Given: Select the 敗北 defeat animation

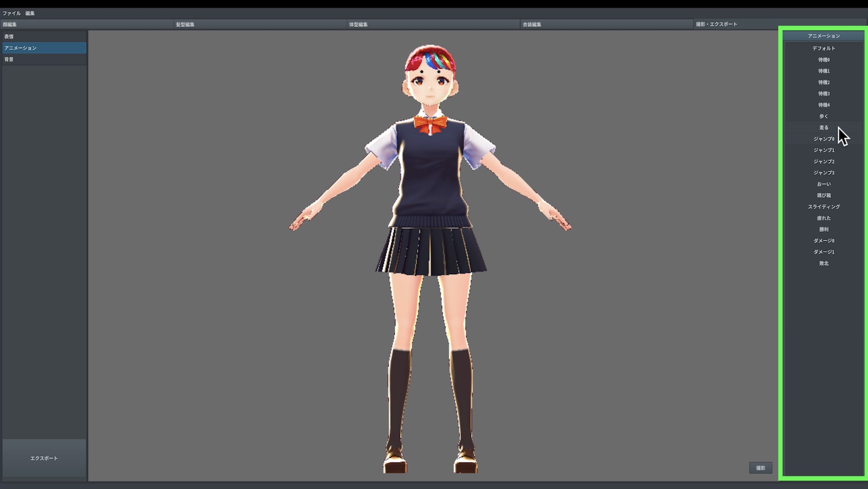Looking at the screenshot, I should (823, 264).
